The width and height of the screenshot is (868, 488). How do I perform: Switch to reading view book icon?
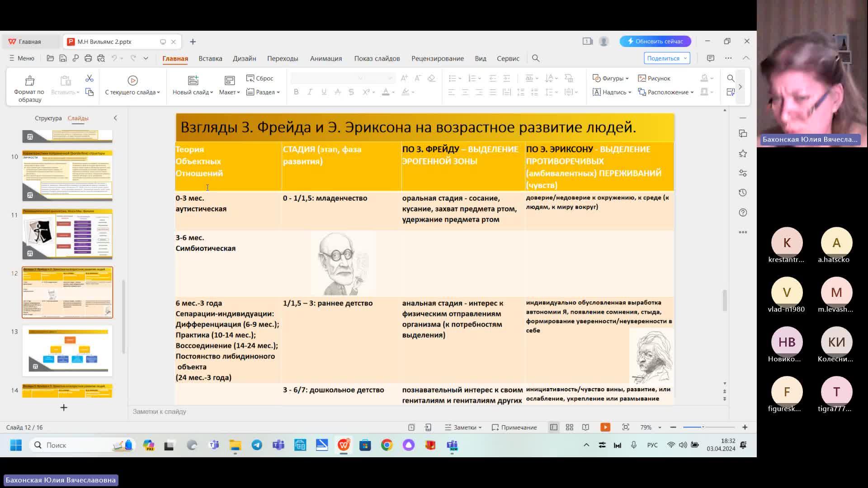tap(585, 427)
